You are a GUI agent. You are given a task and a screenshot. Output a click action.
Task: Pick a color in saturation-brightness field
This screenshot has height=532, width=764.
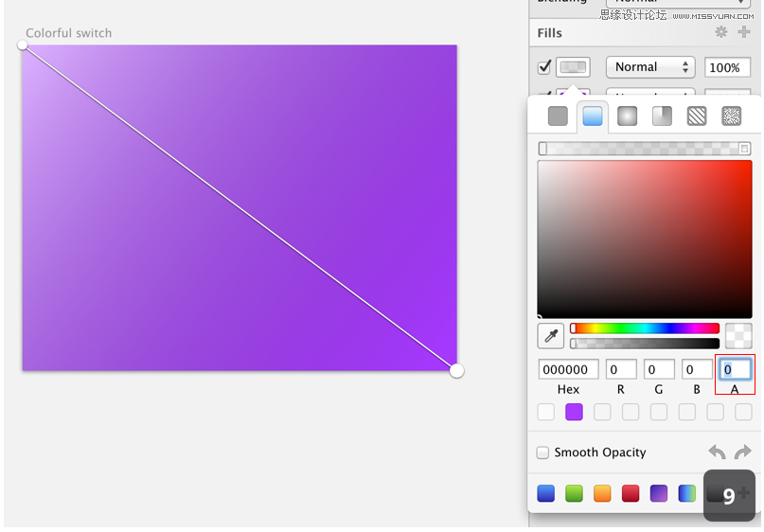pos(645,239)
